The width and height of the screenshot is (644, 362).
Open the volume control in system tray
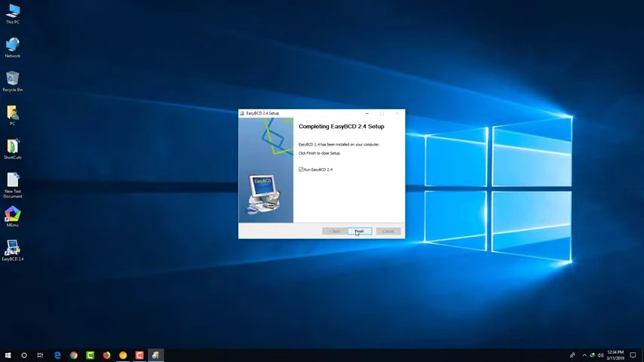(600, 355)
